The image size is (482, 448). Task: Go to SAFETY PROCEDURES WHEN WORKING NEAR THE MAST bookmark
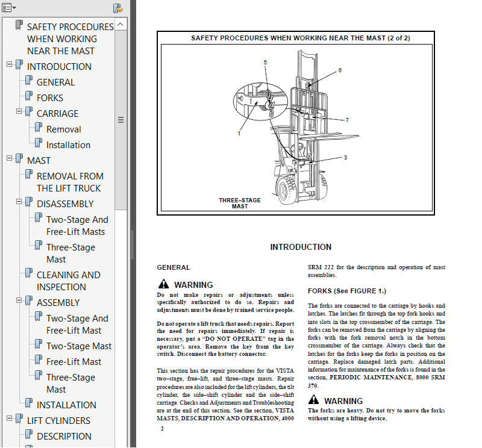point(70,39)
